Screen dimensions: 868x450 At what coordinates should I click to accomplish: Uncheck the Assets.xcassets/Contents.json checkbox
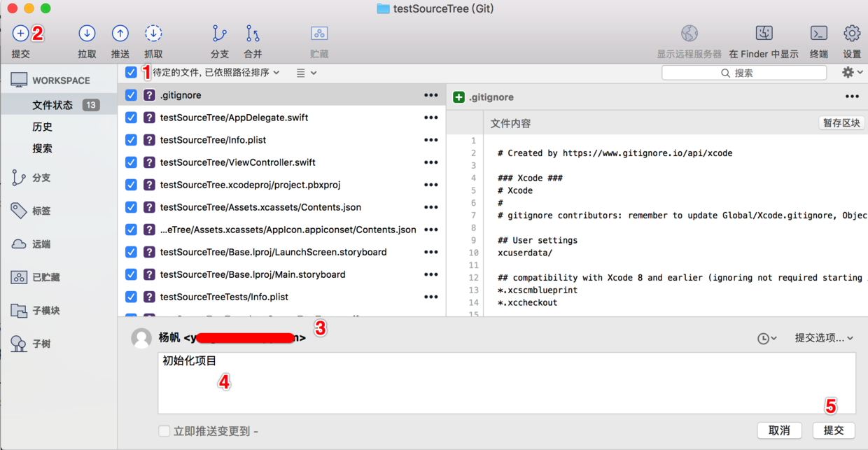tap(131, 207)
